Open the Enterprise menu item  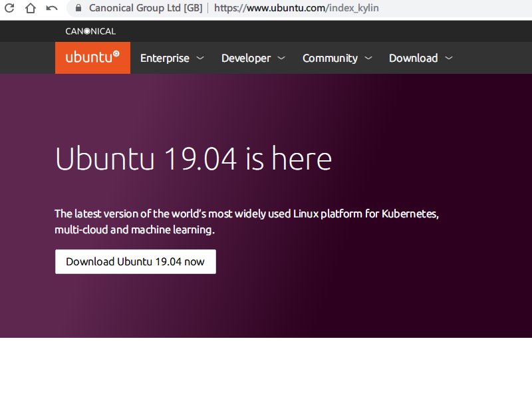click(x=164, y=59)
